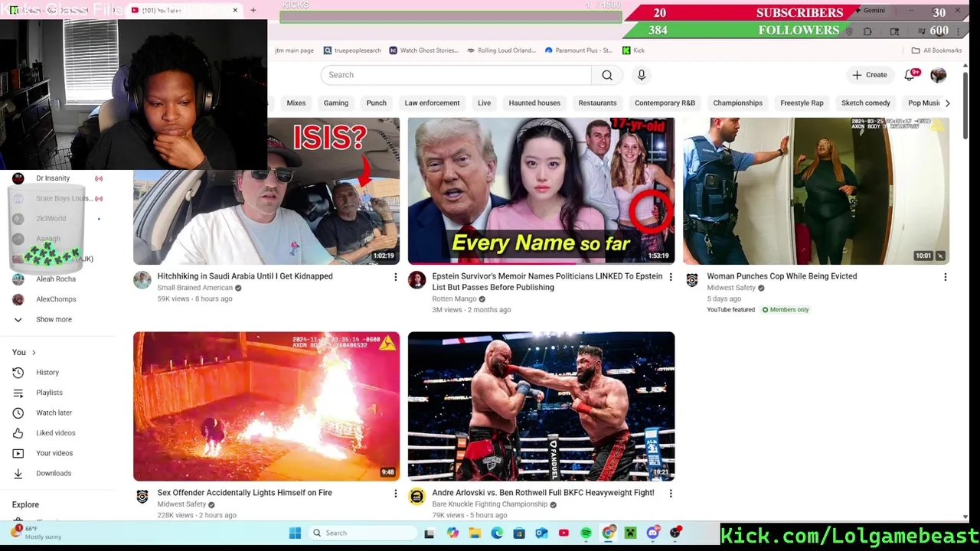Select the Contemporary R&B filter chip
This screenshot has height=551, width=980.
(665, 103)
